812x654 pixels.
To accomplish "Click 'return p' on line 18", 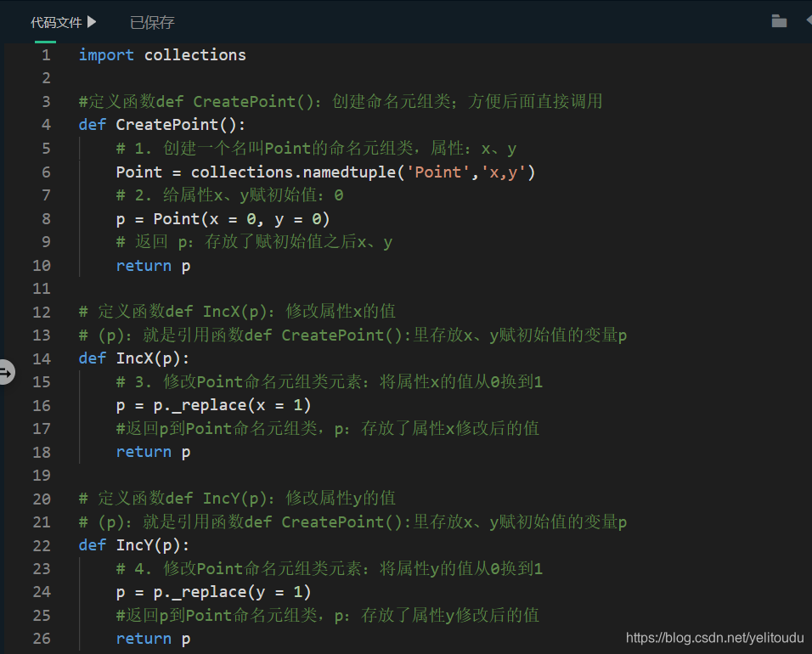I will (153, 452).
